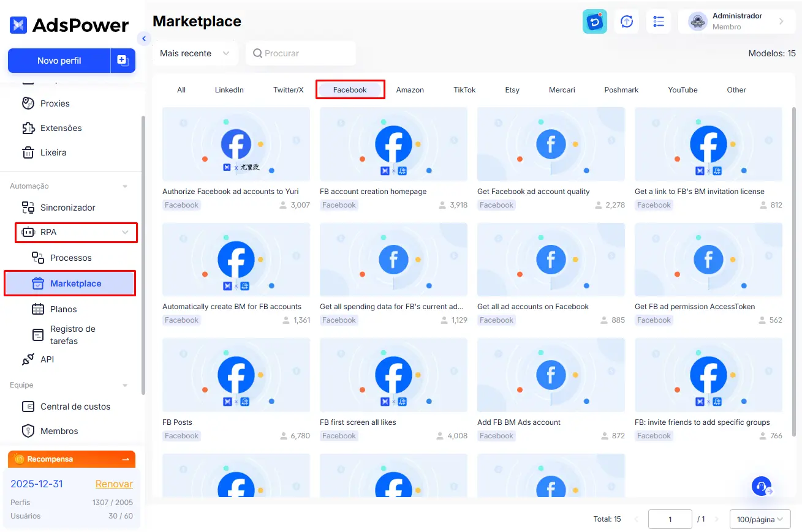802x532 pixels.
Task: Select the Twitter/X category tab
Action: click(289, 90)
